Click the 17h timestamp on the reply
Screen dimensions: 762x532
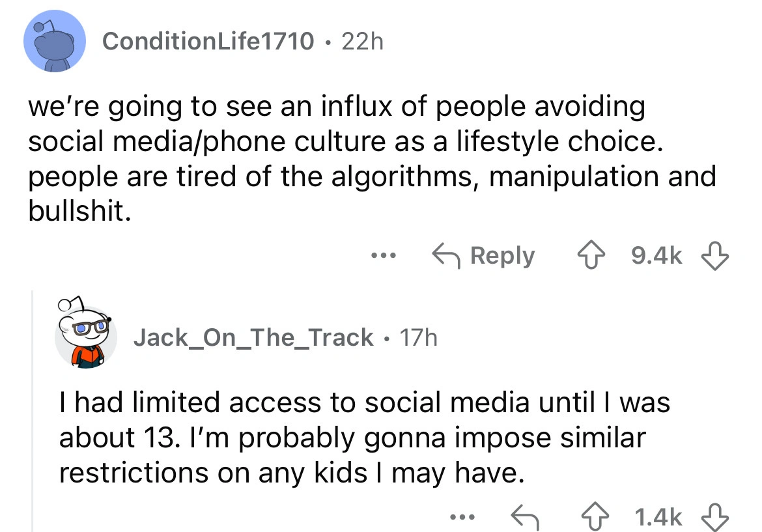(418, 337)
